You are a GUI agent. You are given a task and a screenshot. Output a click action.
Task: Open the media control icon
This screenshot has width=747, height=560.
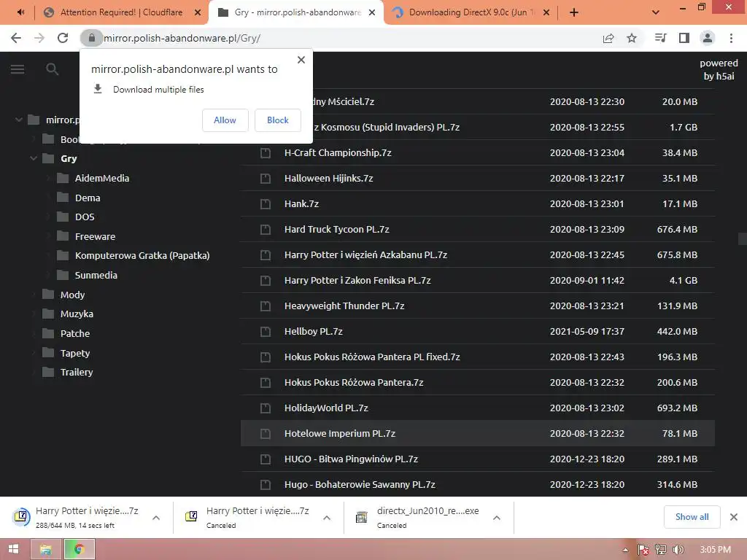tap(661, 38)
